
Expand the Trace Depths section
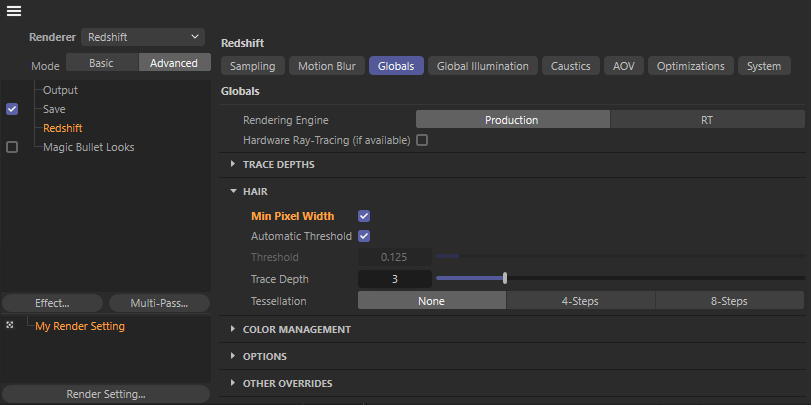point(234,164)
